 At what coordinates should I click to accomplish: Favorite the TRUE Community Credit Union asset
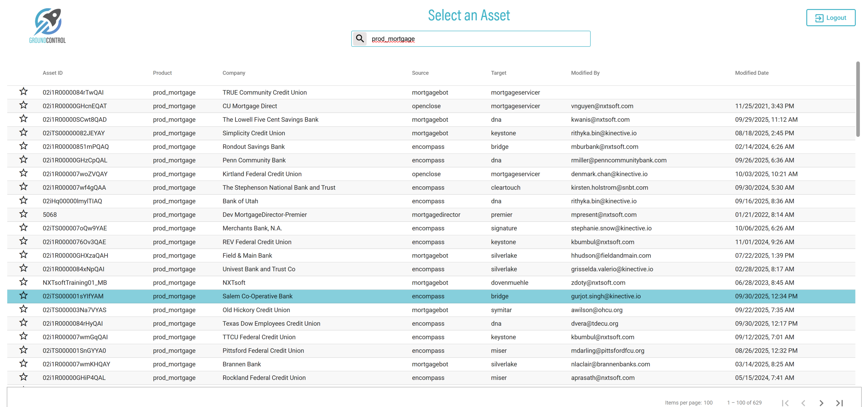[x=23, y=92]
